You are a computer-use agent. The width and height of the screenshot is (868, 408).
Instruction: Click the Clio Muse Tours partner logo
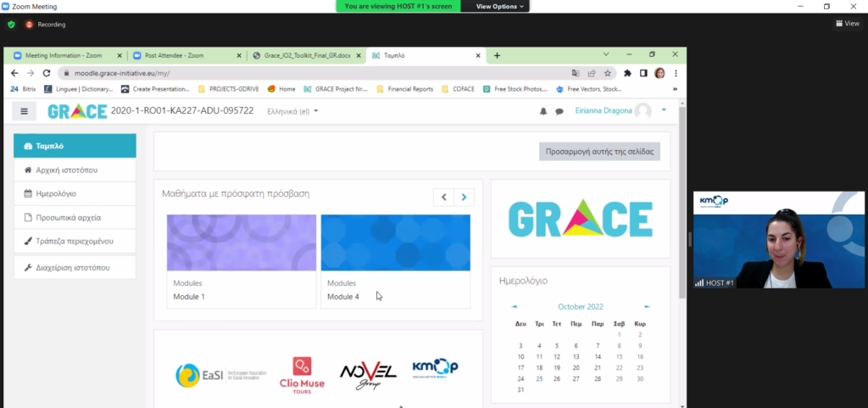[303, 375]
